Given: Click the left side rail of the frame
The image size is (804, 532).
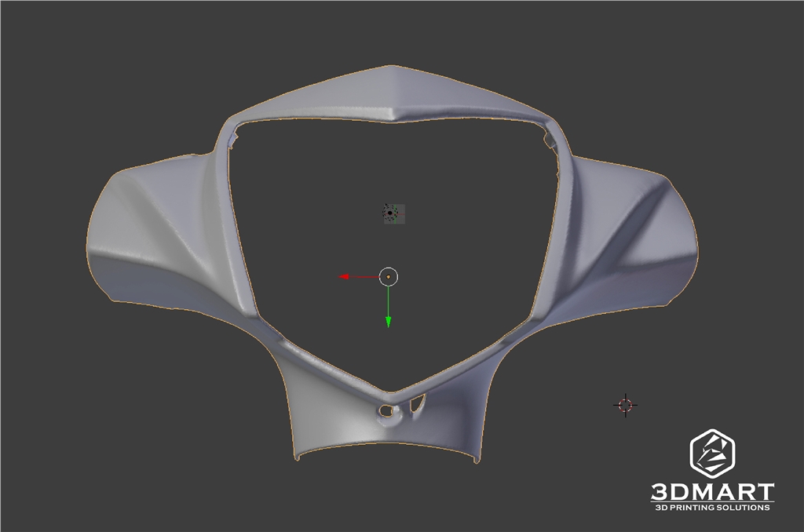Looking at the screenshot, I should (x=238, y=235).
